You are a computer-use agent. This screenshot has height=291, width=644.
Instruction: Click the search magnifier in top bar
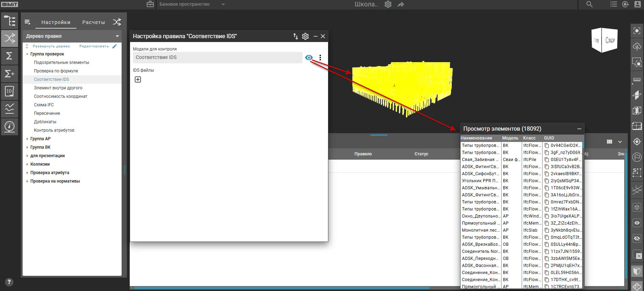[x=589, y=4]
